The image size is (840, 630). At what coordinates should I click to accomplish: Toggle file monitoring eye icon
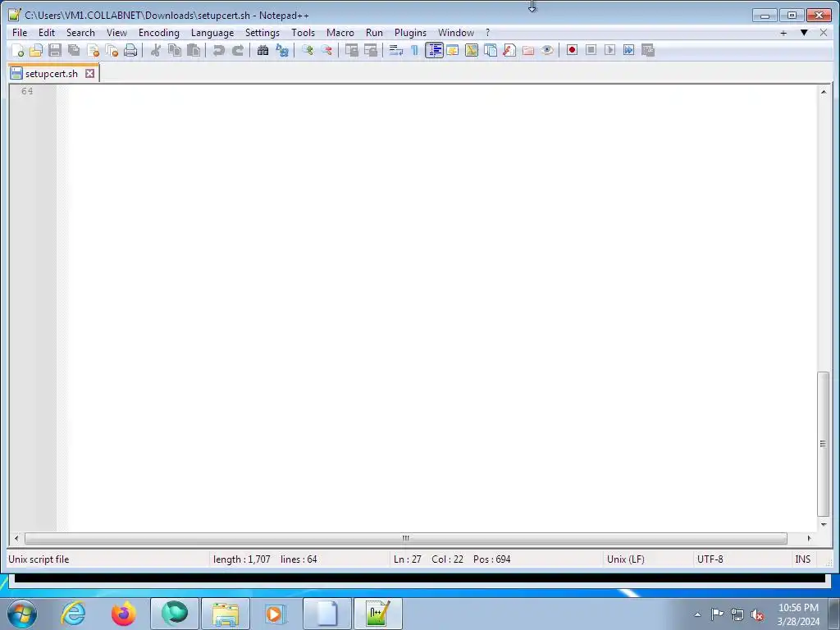[x=547, y=50]
